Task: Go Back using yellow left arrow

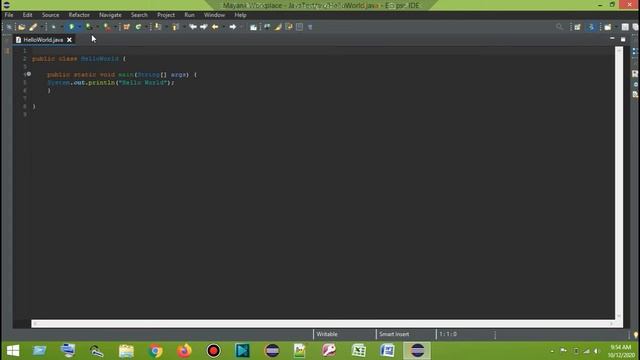Action: point(215,27)
